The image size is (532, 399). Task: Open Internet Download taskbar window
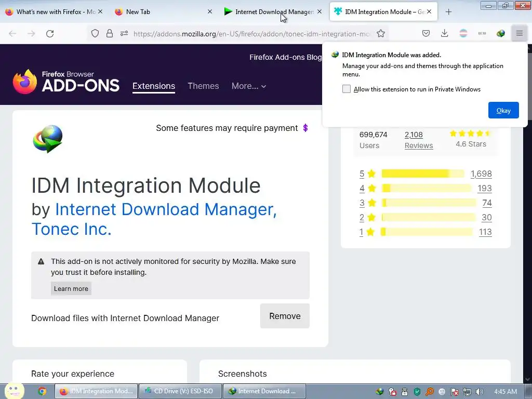[264, 391]
